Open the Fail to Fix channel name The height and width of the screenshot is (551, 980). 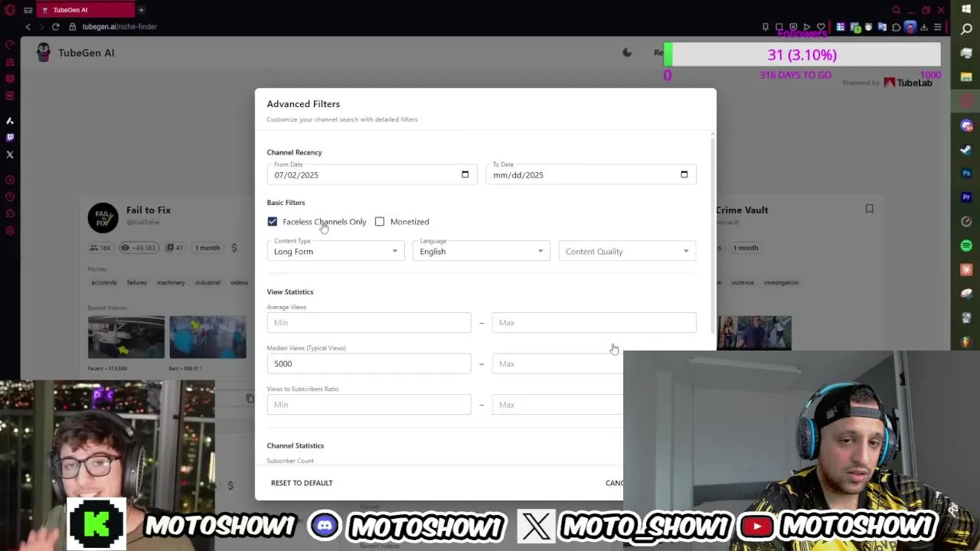149,210
